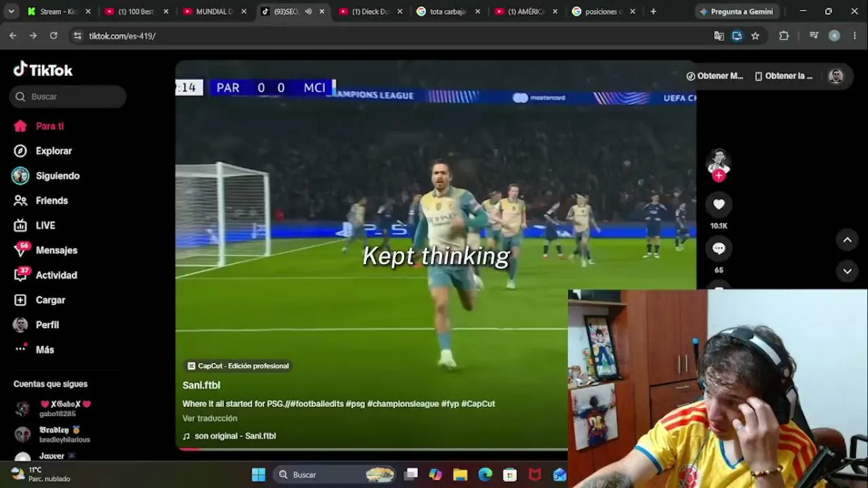This screenshot has width=868, height=488.
Task: Open the weather widget showing 11°C
Action: (41, 474)
